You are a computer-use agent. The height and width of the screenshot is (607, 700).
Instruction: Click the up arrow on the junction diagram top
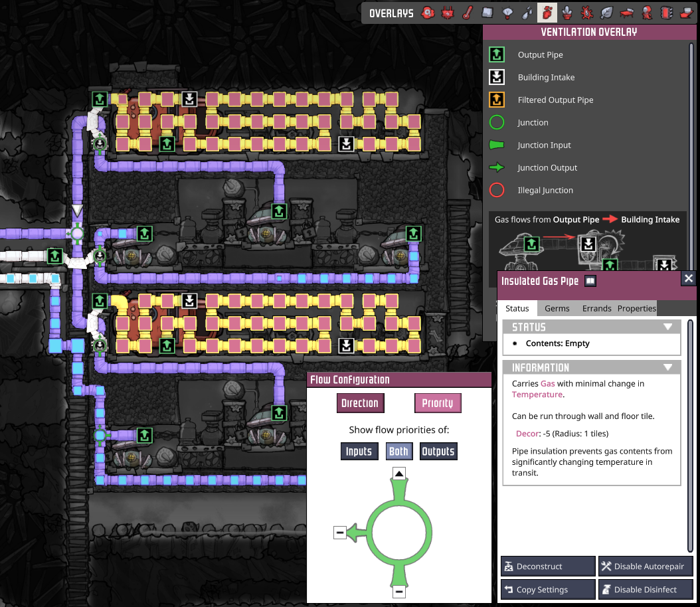click(x=399, y=473)
